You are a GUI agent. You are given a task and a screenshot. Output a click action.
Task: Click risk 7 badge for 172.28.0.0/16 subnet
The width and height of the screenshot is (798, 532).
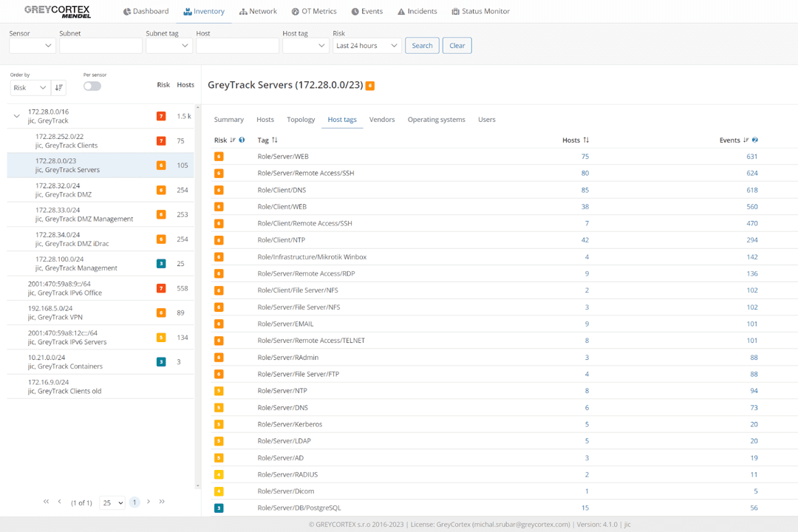[x=161, y=116]
